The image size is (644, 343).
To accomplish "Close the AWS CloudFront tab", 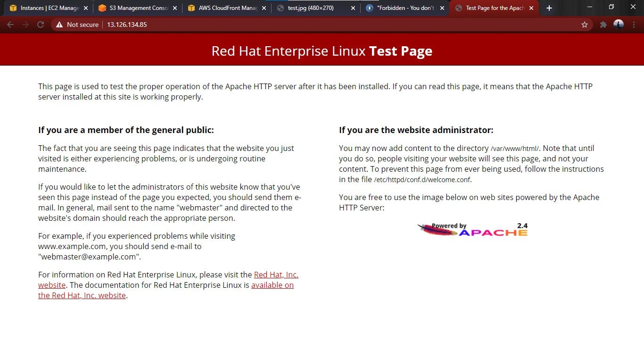I will pos(264,8).
